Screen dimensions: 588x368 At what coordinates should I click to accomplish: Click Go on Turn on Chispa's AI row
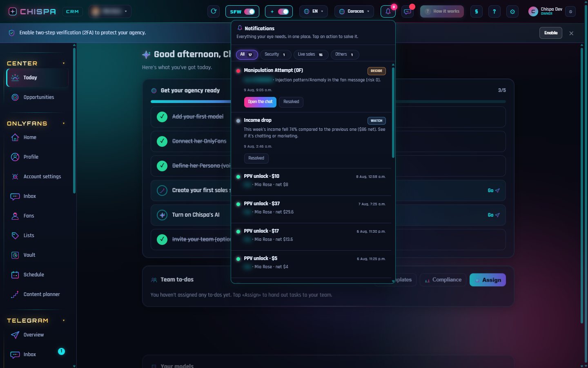pos(493,215)
